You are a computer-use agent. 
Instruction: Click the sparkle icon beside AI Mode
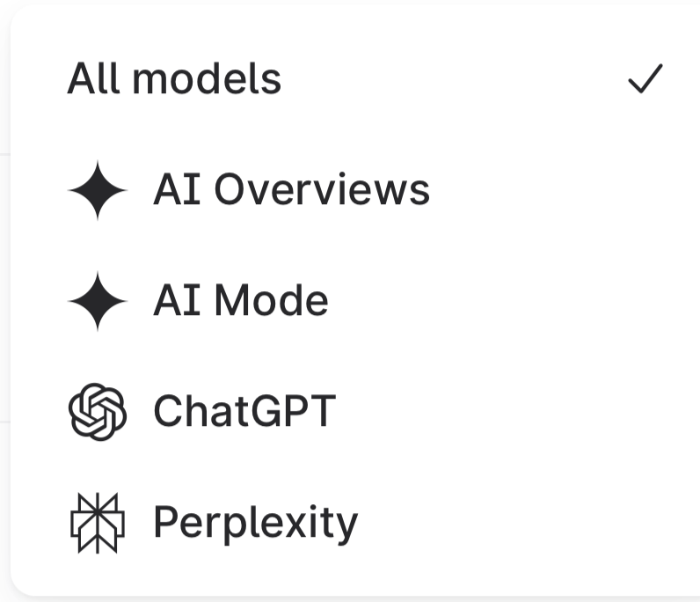click(x=97, y=301)
